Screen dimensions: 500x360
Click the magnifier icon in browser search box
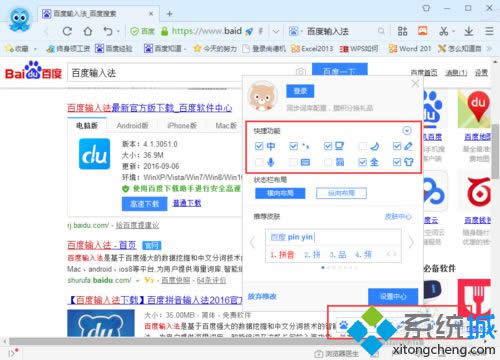[x=381, y=31]
